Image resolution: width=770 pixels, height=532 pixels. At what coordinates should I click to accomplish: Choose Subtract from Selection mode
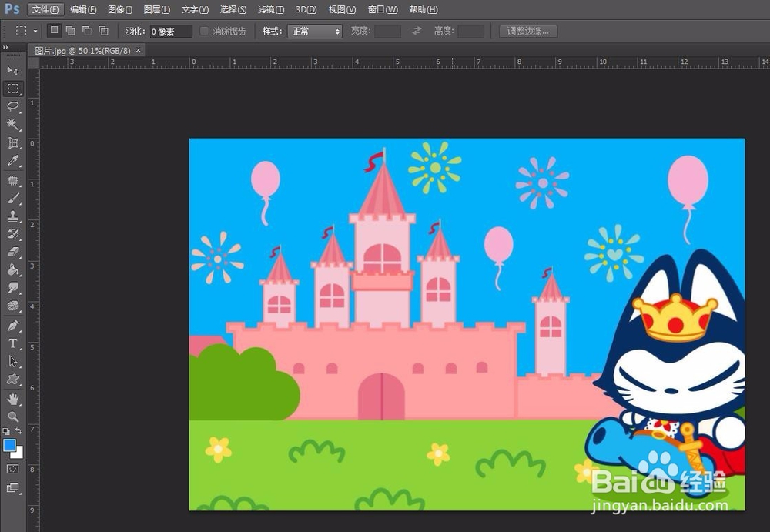(x=87, y=31)
